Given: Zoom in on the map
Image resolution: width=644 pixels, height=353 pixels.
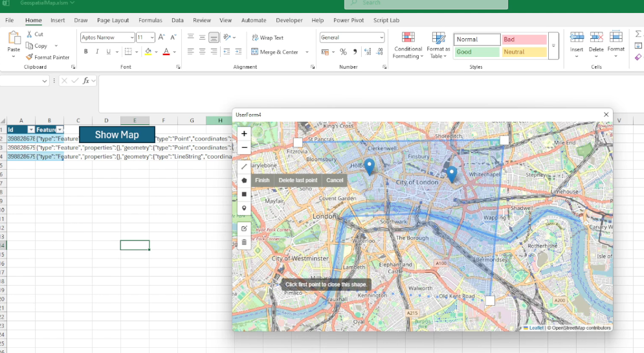Looking at the screenshot, I should point(244,133).
